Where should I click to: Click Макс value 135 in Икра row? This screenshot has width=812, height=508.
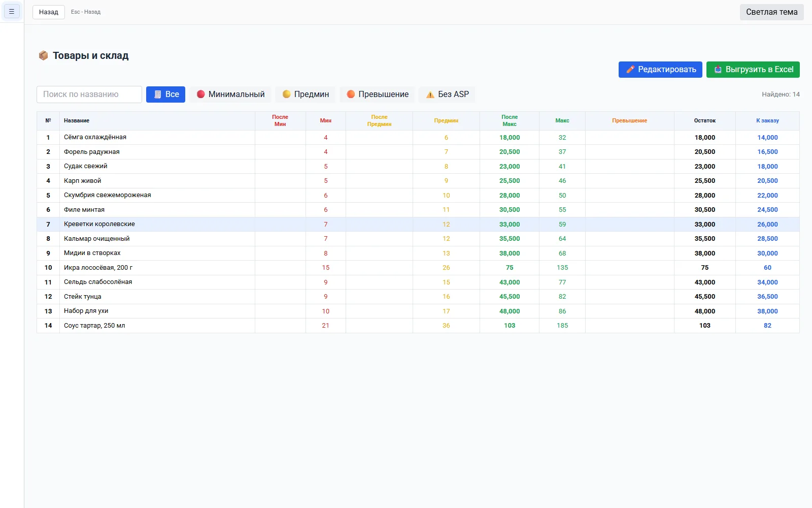pyautogui.click(x=562, y=268)
